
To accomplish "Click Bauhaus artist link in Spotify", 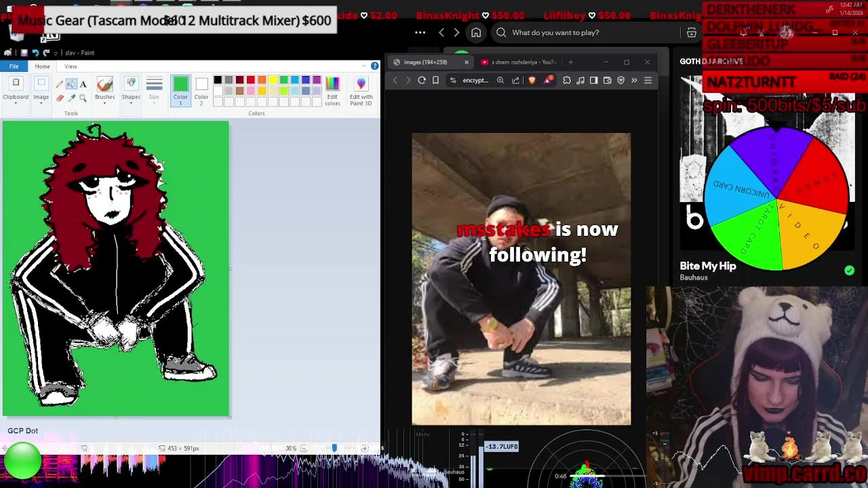I will [694, 277].
